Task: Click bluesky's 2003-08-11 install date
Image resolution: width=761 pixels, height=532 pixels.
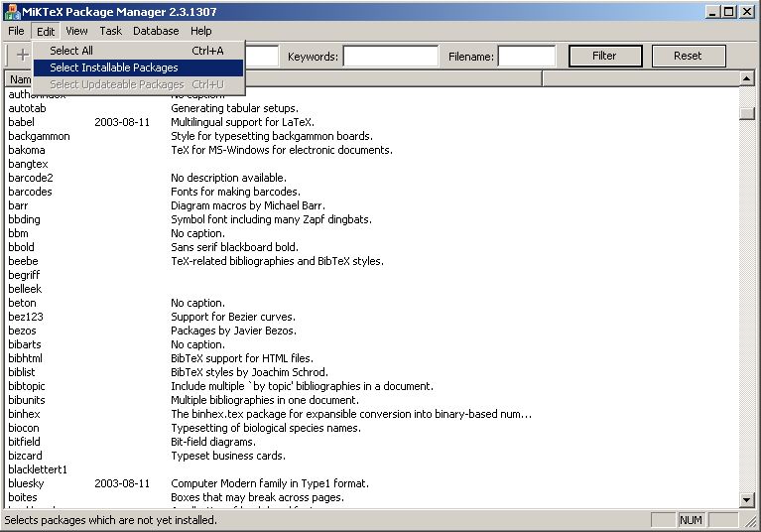Action: tap(122, 484)
